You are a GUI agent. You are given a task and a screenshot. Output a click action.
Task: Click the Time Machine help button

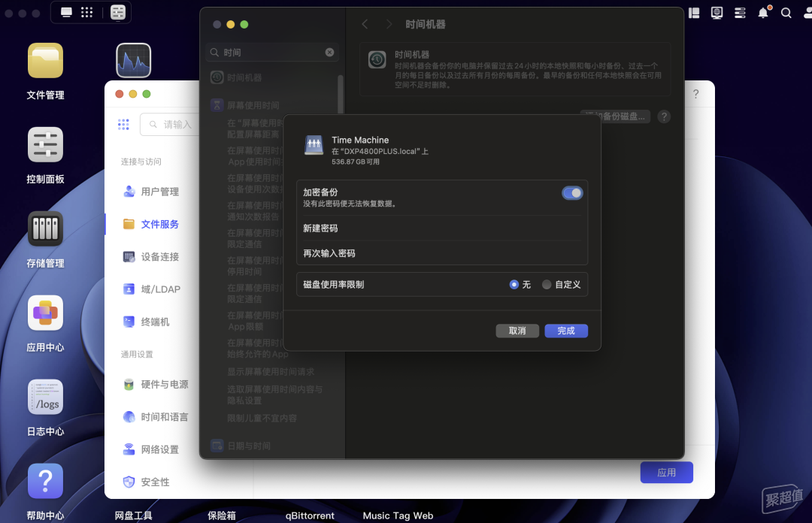pos(664,116)
